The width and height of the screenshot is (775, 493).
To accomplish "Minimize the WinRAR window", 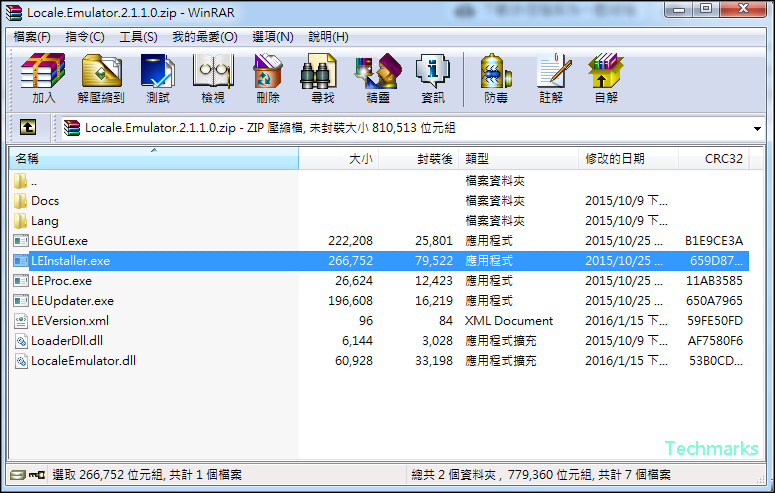I will click(x=679, y=9).
